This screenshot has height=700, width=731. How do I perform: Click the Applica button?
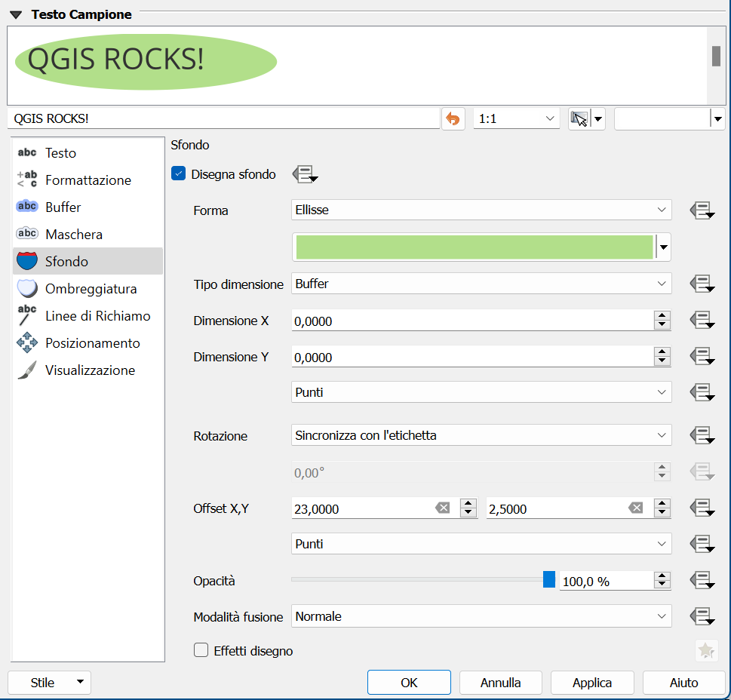click(x=592, y=683)
